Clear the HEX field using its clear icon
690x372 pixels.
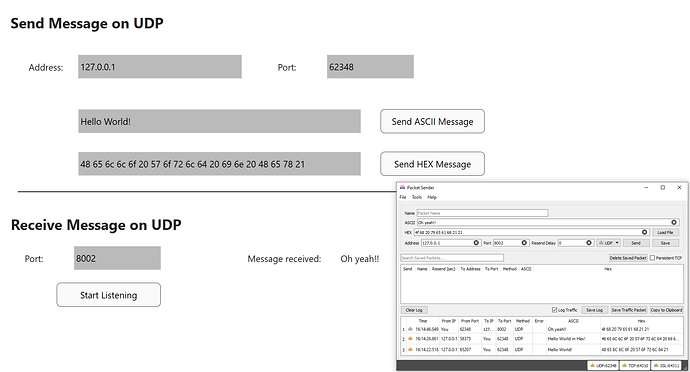tap(645, 232)
